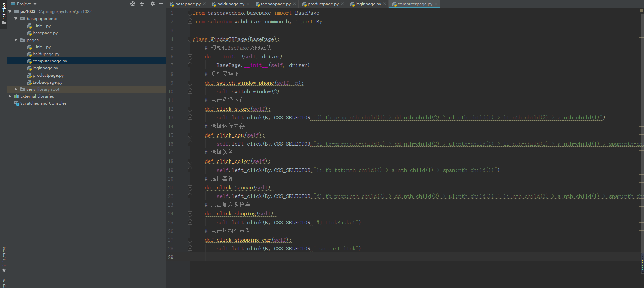The height and width of the screenshot is (288, 644).
Task: Hide the Project tool window with minus icon
Action: pyautogui.click(x=161, y=4)
